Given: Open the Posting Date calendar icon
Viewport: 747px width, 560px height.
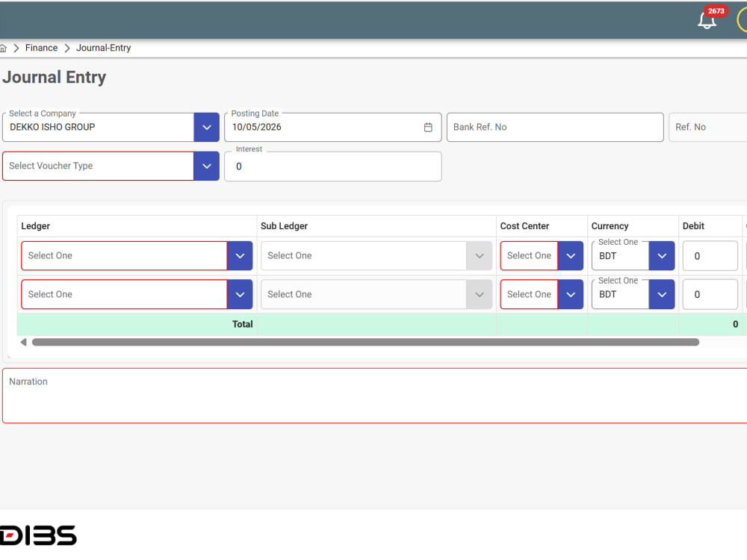Looking at the screenshot, I should 428,127.
